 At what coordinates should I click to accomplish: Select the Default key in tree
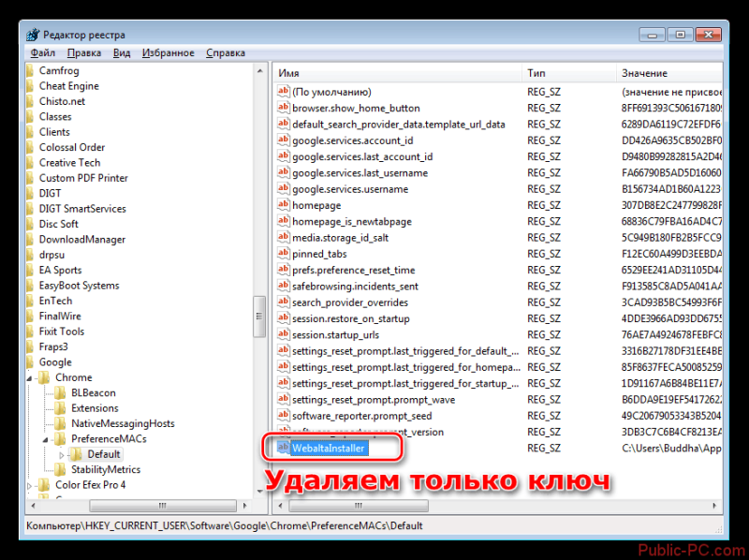click(x=104, y=454)
